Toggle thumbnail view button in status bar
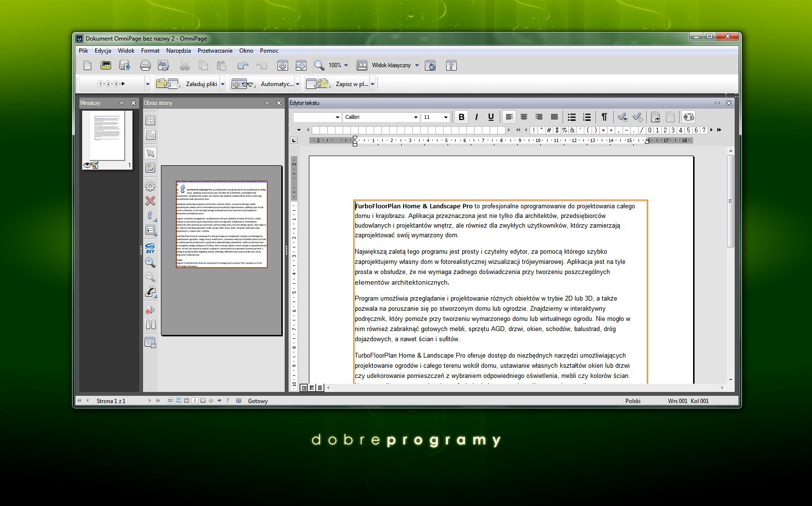The height and width of the screenshot is (506, 812). pos(170,401)
